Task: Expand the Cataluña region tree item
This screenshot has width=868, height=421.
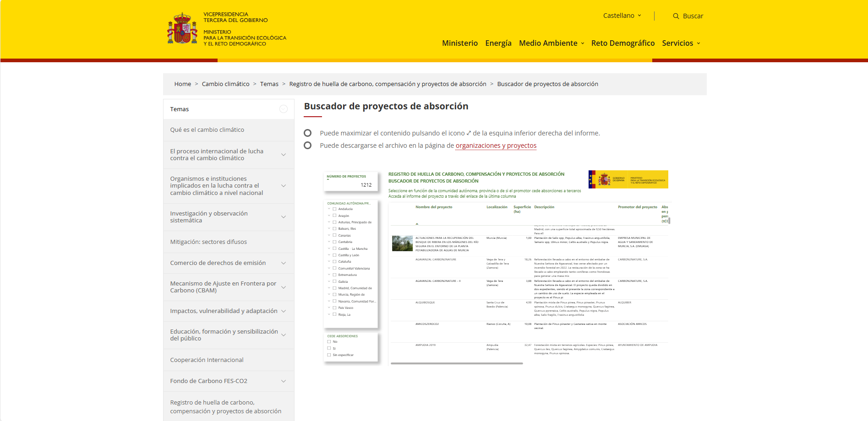Action: click(328, 261)
